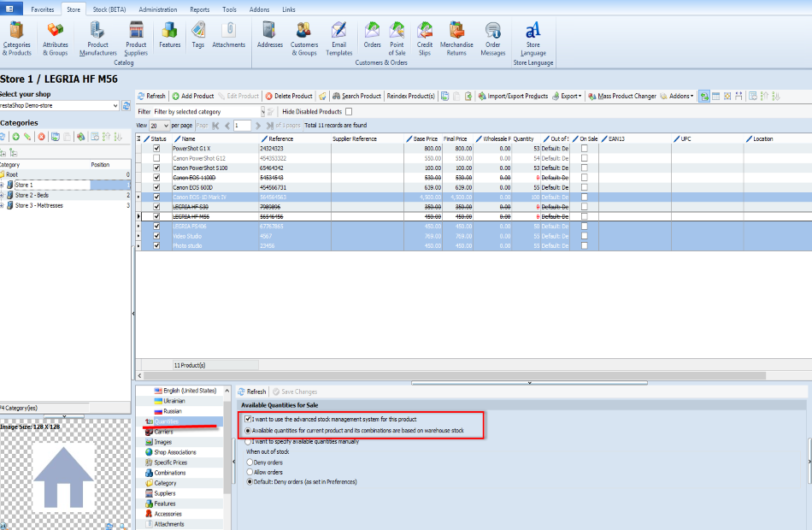812x530 pixels.
Task: Open the Tools tab
Action: [x=229, y=9]
